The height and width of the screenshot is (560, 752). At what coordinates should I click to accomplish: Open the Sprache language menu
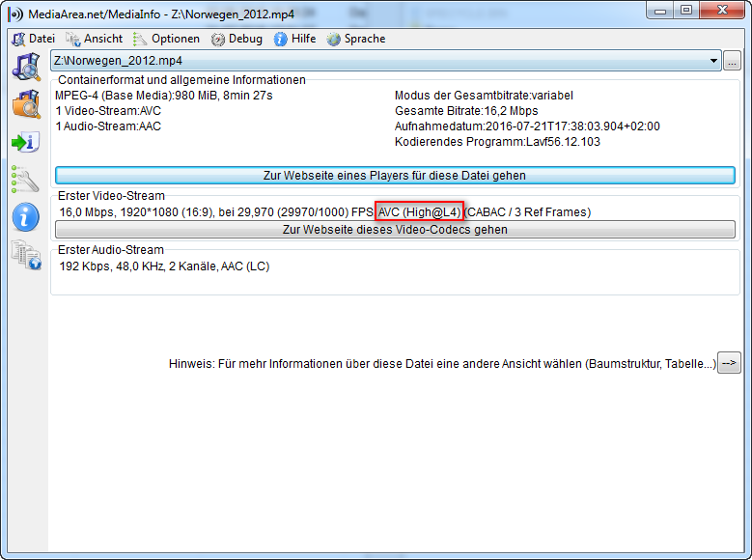point(356,39)
